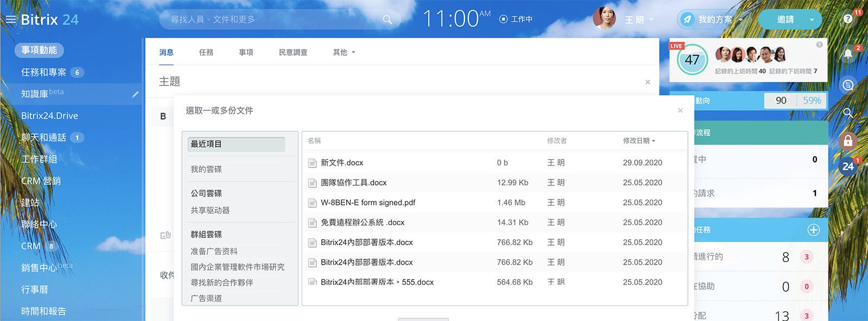Open Bitrix24.Drive in left menu
The image size is (868, 321).
[49, 115]
